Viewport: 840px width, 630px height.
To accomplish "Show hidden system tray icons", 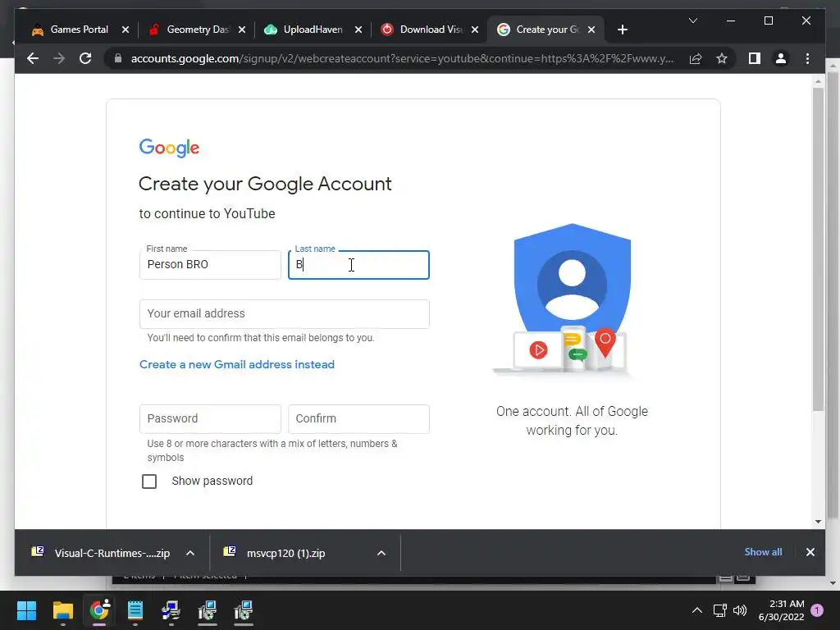I will pyautogui.click(x=696, y=610).
